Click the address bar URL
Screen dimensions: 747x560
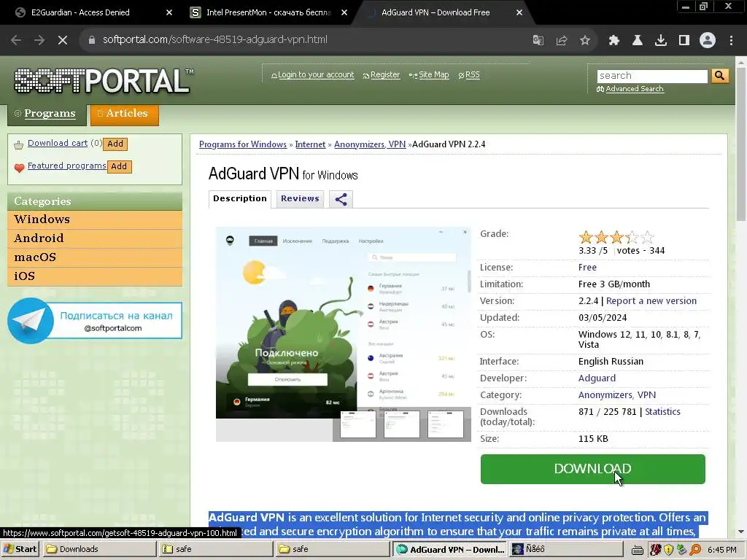215,40
